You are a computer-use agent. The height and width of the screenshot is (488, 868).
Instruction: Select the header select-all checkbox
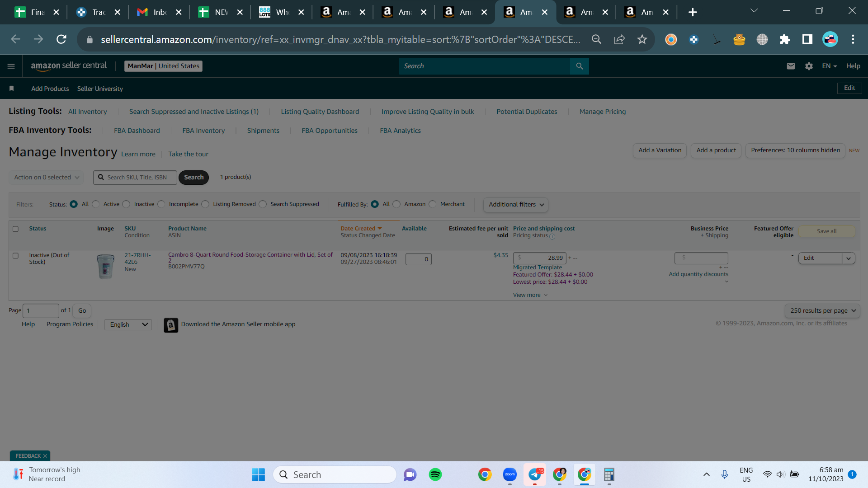(x=15, y=229)
